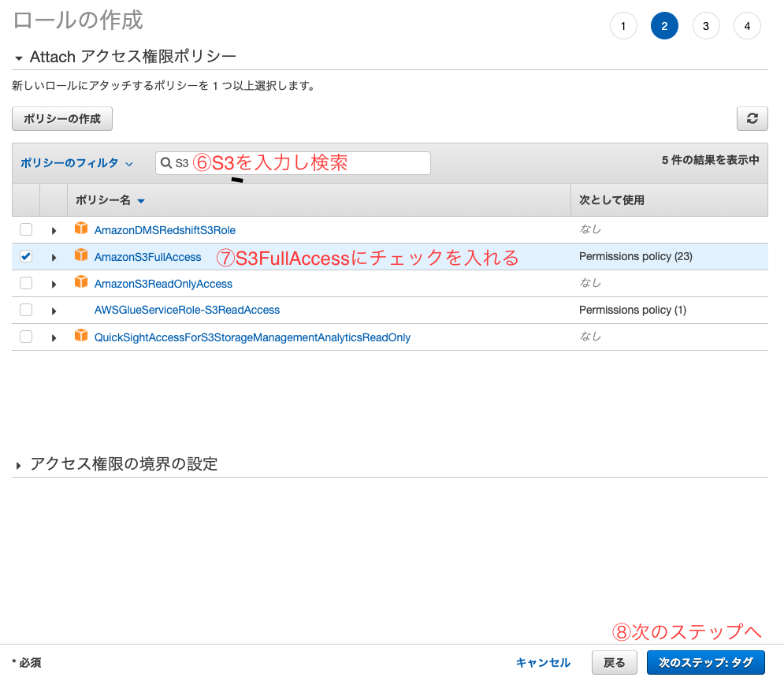The width and height of the screenshot is (784, 681).
Task: Expand AmazonS3ReadOnlyAccess policy details
Action: [x=54, y=284]
